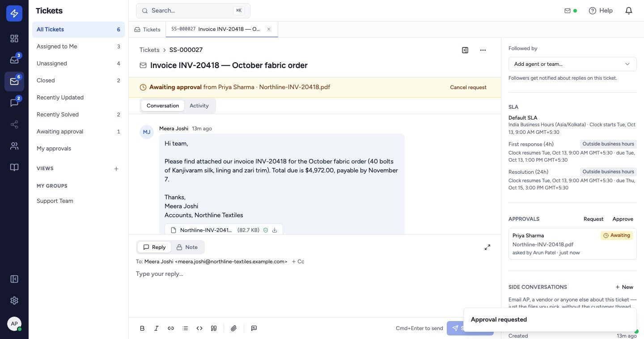Screen dimensions: 644x339
Task: Open the Tickets tab in the tab bar
Action: tap(147, 30)
